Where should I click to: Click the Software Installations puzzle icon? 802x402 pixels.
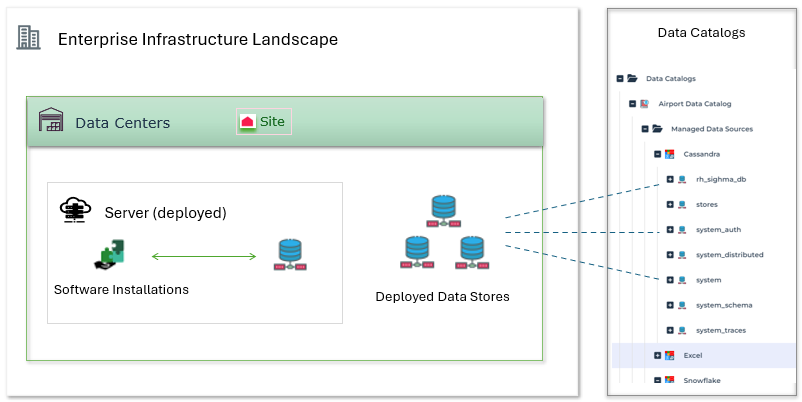pyautogui.click(x=111, y=256)
